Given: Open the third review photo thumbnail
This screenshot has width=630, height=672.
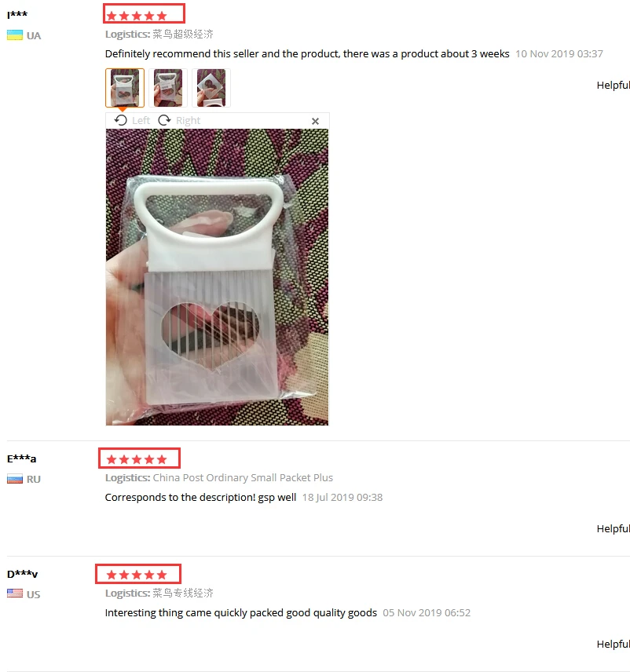Looking at the screenshot, I should click(211, 88).
